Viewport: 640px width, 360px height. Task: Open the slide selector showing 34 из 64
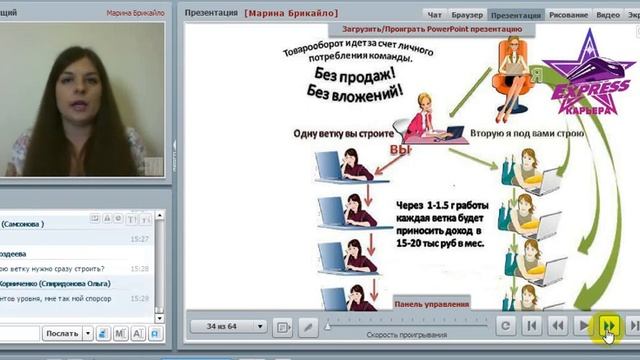coord(229,326)
